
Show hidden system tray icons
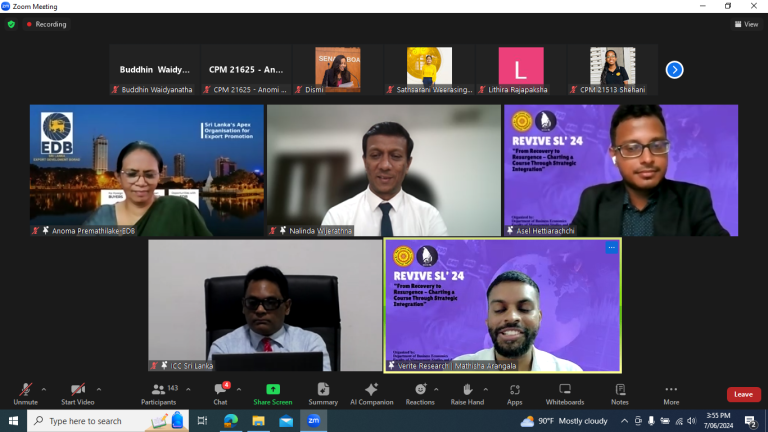(x=624, y=421)
